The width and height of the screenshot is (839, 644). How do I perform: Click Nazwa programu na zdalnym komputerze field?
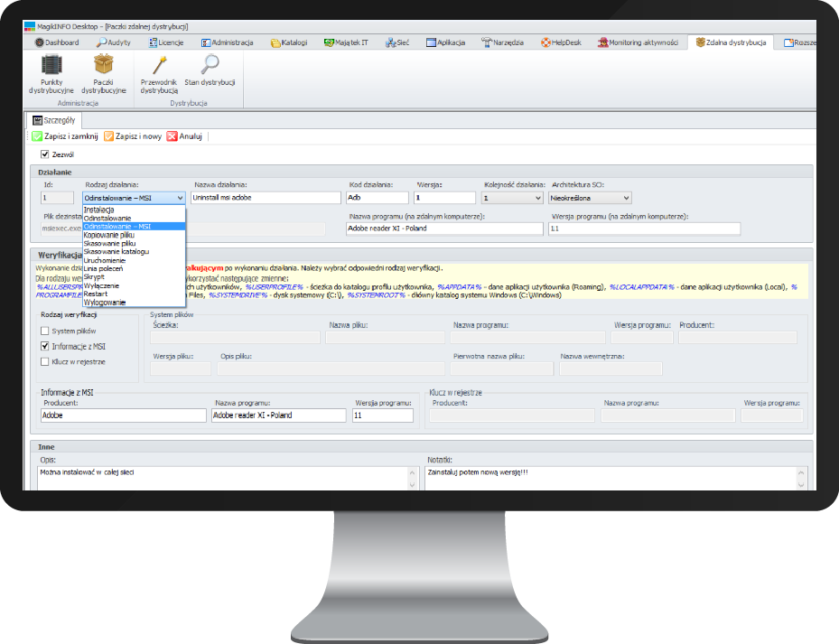[x=444, y=229]
